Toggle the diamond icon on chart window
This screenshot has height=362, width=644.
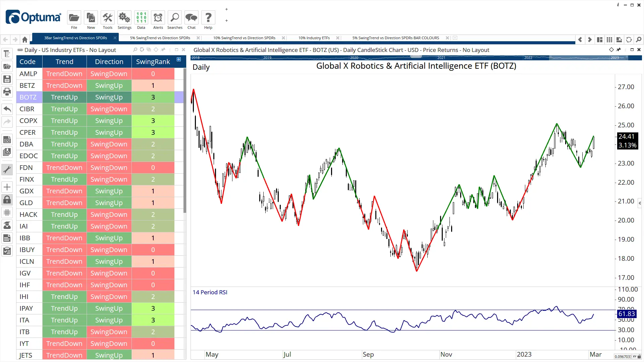pyautogui.click(x=611, y=50)
